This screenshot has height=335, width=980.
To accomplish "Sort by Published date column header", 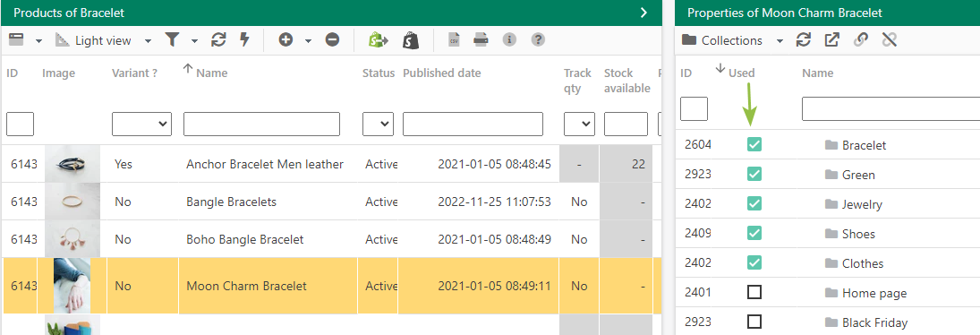I will (442, 73).
